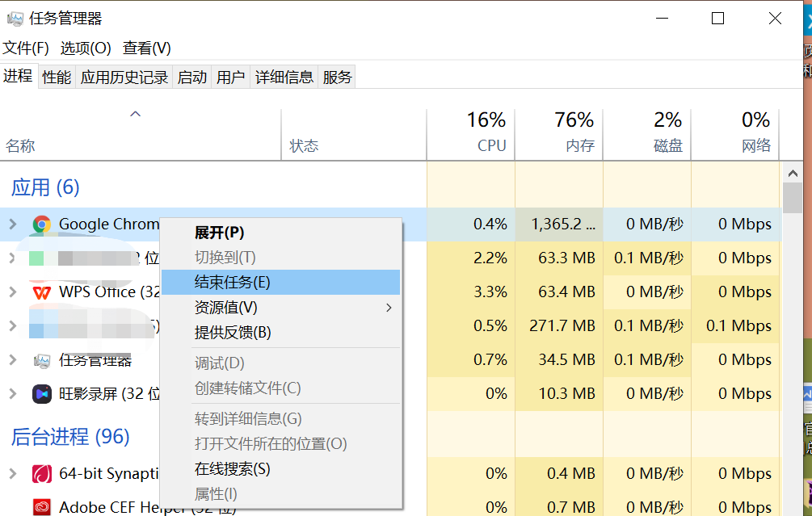Switch to the 进程 tab
The height and width of the screenshot is (516, 812).
[18, 76]
